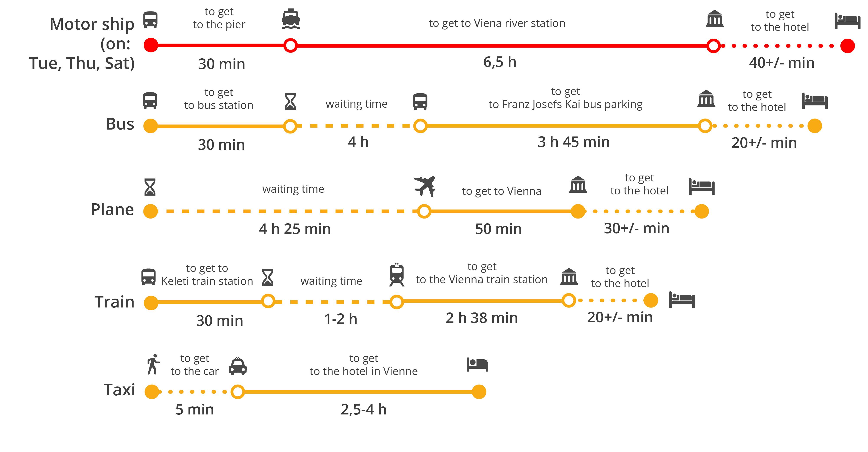Click the walking person icon on Taxi row
The image size is (868, 452).
click(x=153, y=364)
